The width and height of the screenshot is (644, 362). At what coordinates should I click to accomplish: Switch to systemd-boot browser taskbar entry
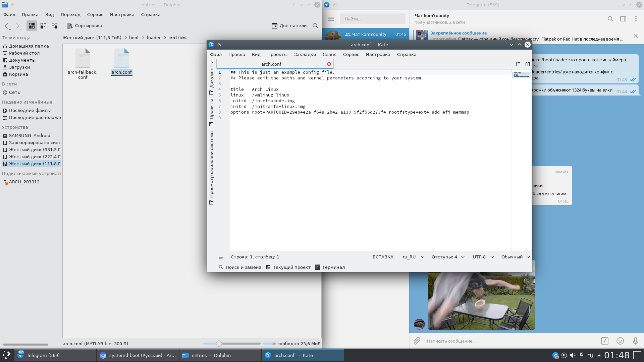[138, 355]
